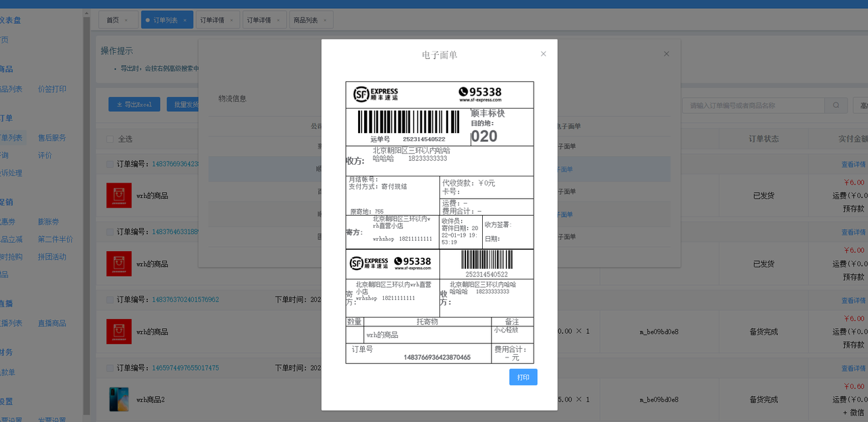
Task: View details (查看详情) for order 1483763702401576962
Action: (853, 301)
